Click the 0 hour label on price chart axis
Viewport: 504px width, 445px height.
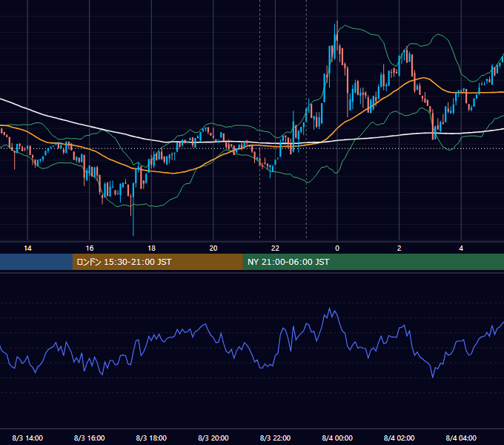pos(337,248)
